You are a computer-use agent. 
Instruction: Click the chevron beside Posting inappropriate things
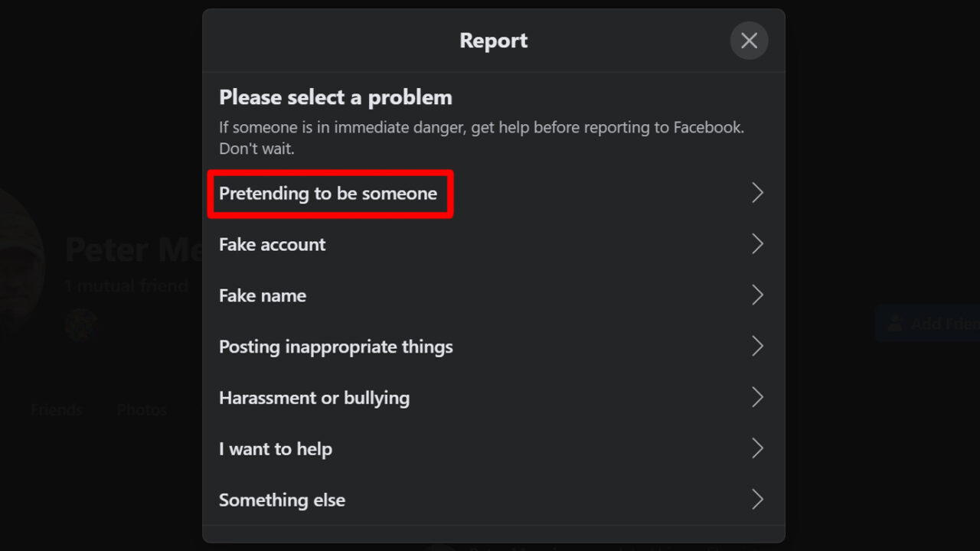pyautogui.click(x=757, y=346)
